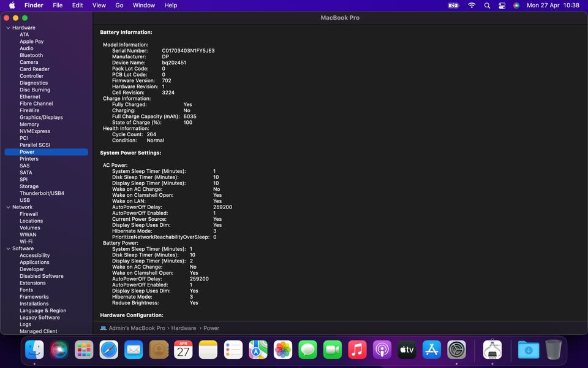Screen dimensions: 588x368
Task: Select Audio in the sidebar
Action: tap(26, 48)
